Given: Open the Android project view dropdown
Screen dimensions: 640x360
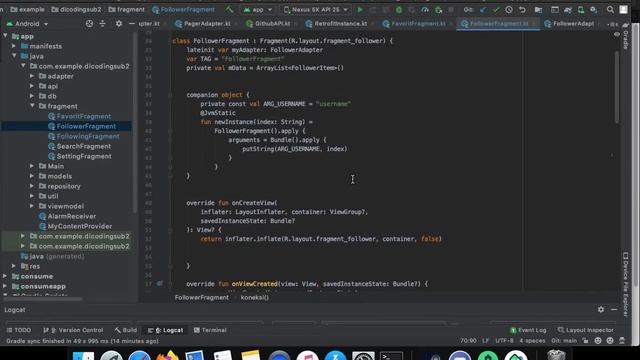Looking at the screenshot, I should (x=27, y=24).
